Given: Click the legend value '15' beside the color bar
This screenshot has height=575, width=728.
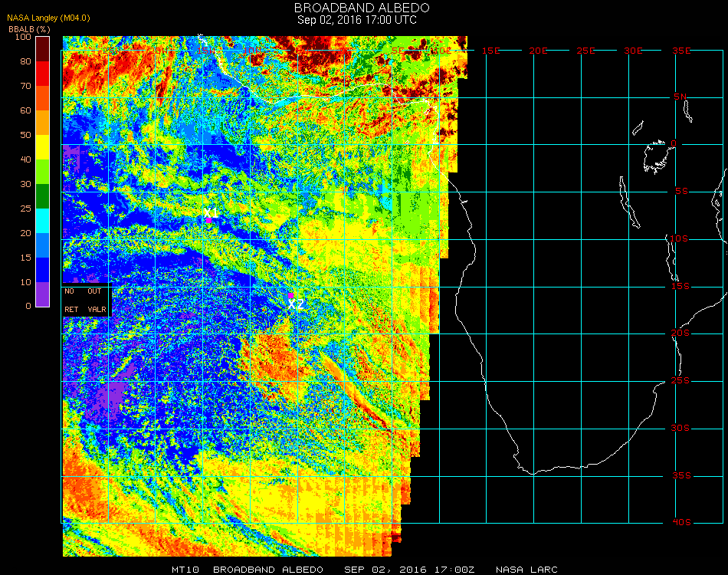Looking at the screenshot, I should click(25, 258).
